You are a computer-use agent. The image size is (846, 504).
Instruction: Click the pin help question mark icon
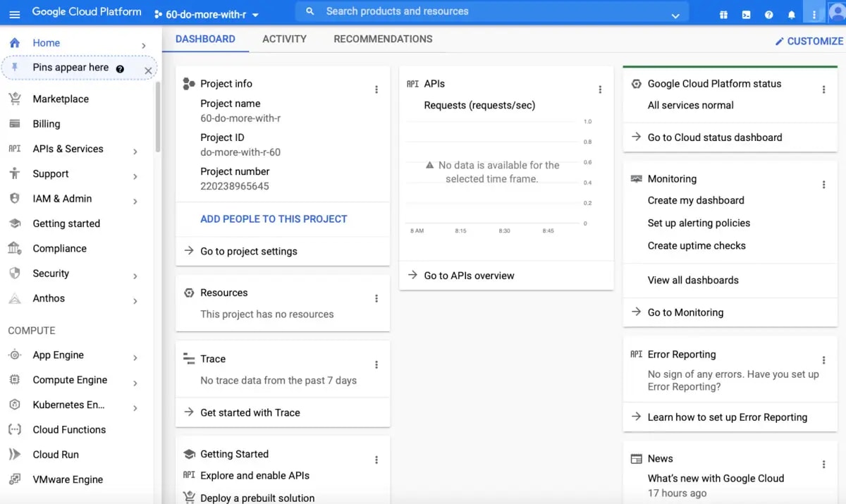(120, 68)
